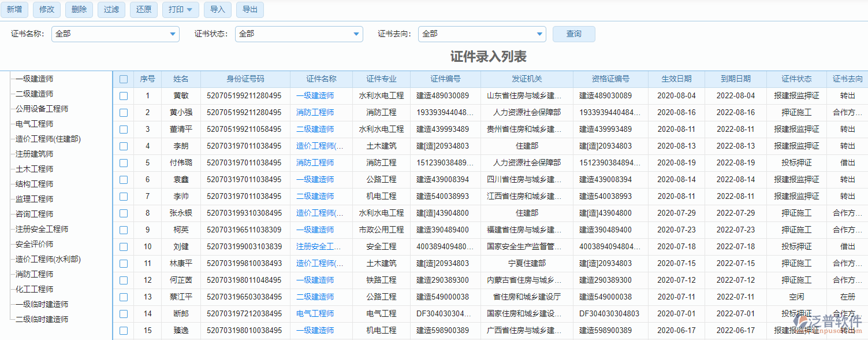Viewport: 868px width, 340px height.
Task: Click the 还原 restore button
Action: click(x=143, y=10)
